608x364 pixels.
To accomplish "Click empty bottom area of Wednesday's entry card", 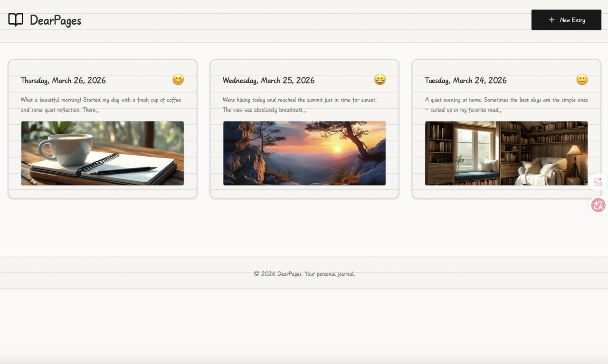I will pos(304,192).
